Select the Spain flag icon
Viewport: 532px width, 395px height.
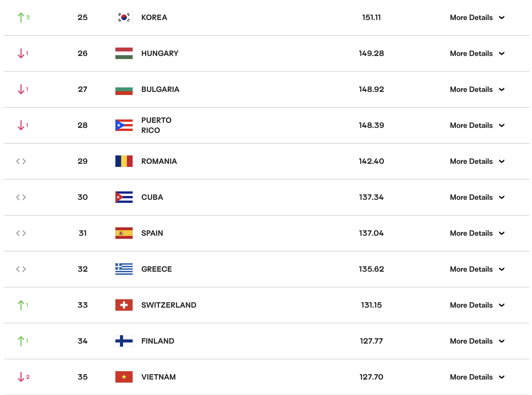[x=124, y=233]
